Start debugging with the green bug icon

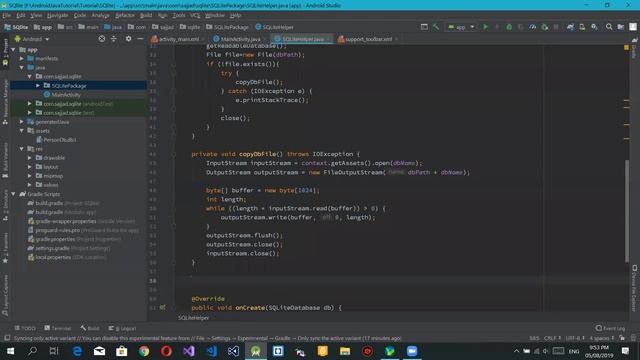pos(509,27)
